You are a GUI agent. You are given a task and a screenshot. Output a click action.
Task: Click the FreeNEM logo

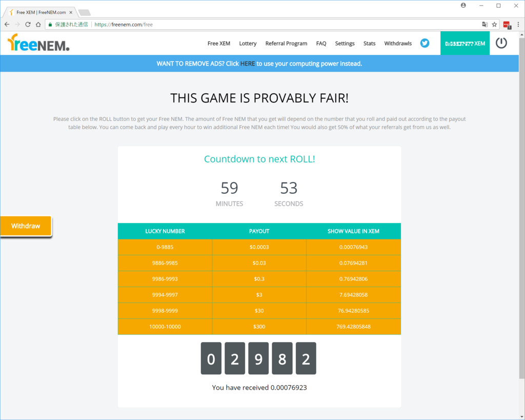click(x=38, y=43)
